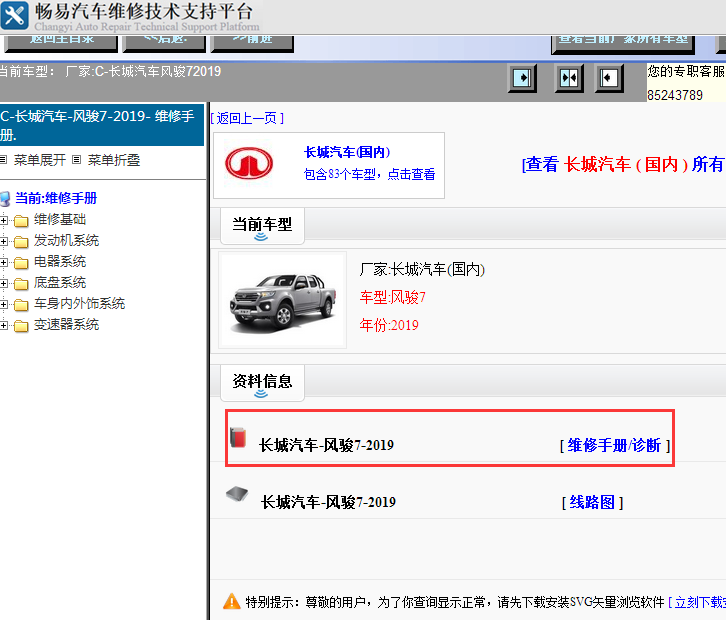This screenshot has width=726, height=620.
Task: Click the 返回上一页 link
Action: point(247,119)
